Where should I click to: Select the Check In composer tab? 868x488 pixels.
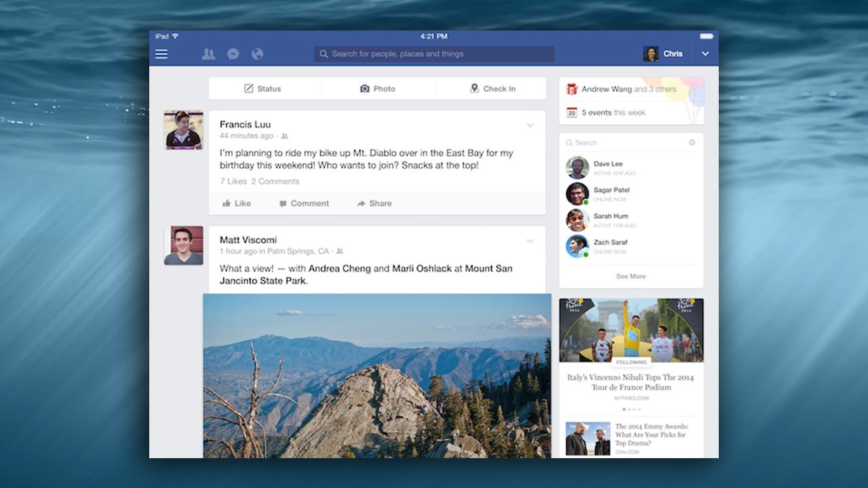tap(492, 89)
